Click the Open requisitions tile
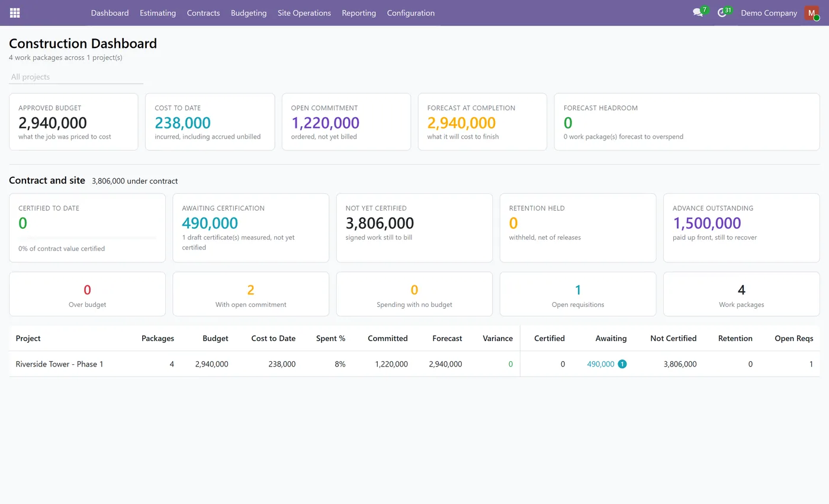The width and height of the screenshot is (829, 504). [x=578, y=294]
